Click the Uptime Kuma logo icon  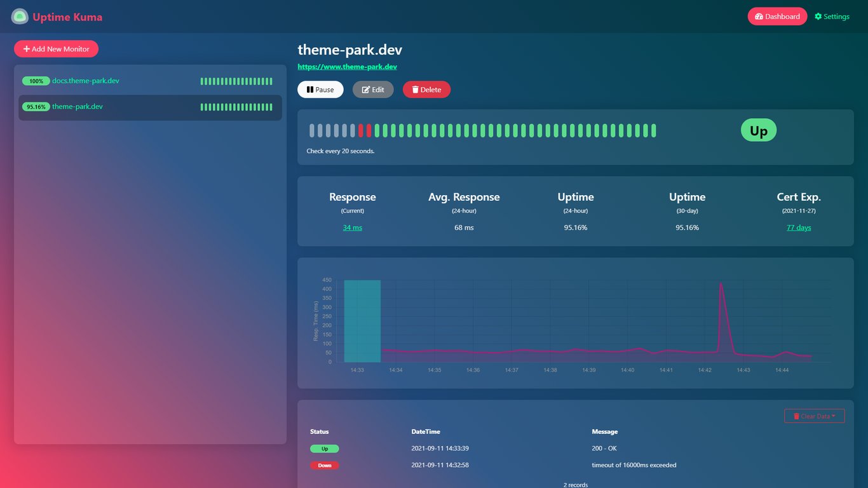(x=20, y=17)
